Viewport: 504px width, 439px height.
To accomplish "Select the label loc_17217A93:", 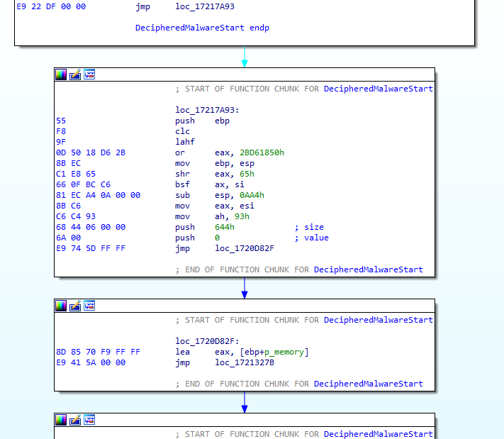I will 207,110.
